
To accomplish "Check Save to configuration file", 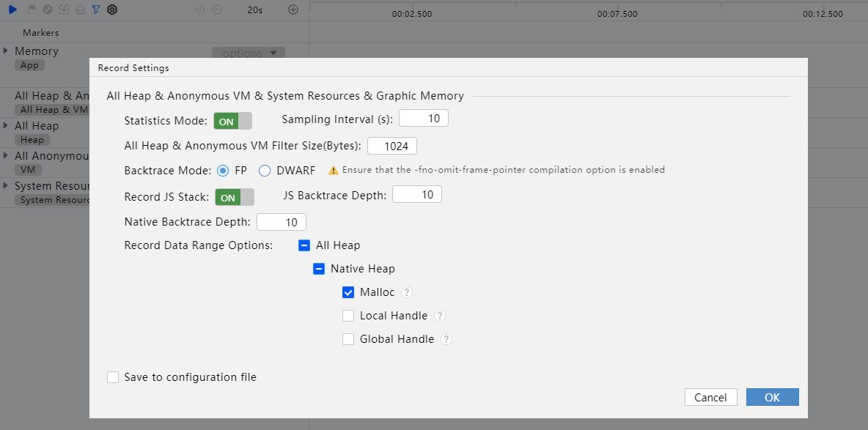I will tap(113, 377).
